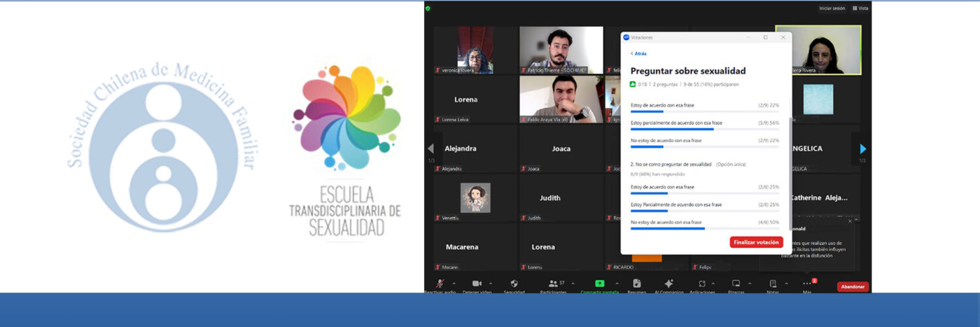Click the green poll status icon beside 0:18
The height and width of the screenshot is (327, 980).
click(x=633, y=84)
